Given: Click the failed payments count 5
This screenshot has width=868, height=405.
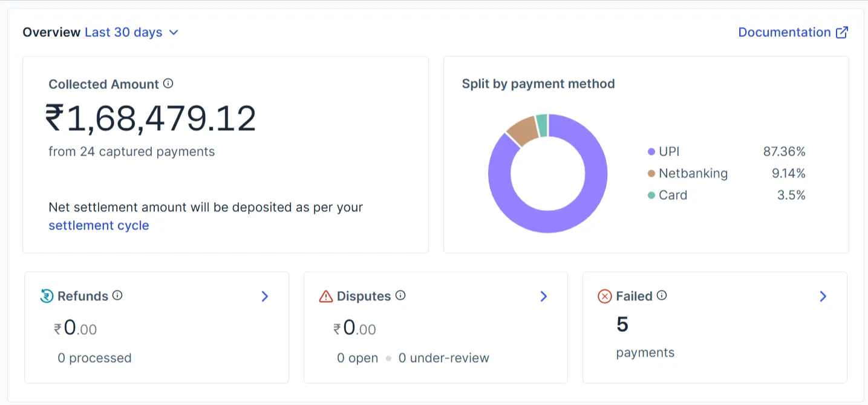Looking at the screenshot, I should click(x=622, y=325).
